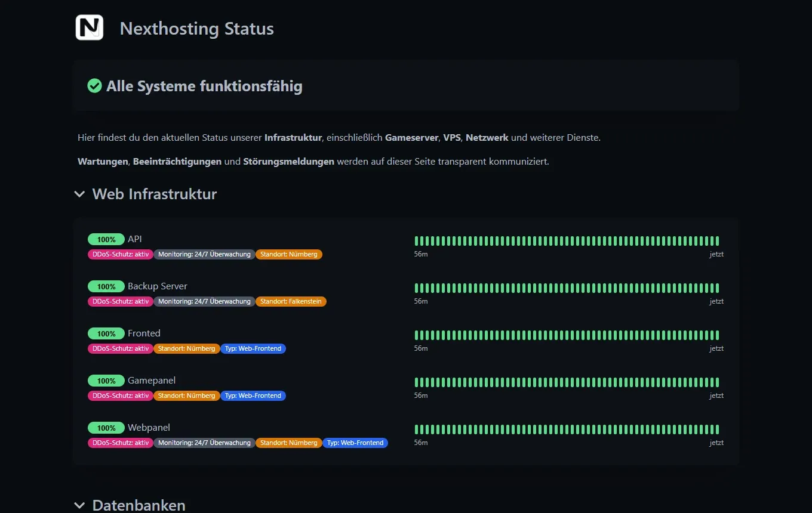Image resolution: width=812 pixels, height=513 pixels.
Task: Click the Backup Server 100% badge
Action: [x=106, y=286]
